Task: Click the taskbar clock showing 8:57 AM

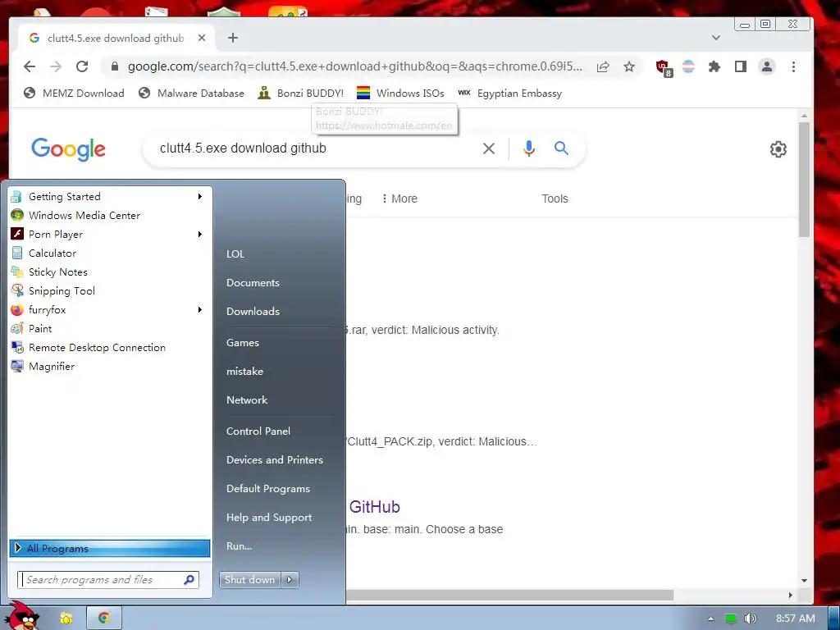Action: (x=795, y=619)
